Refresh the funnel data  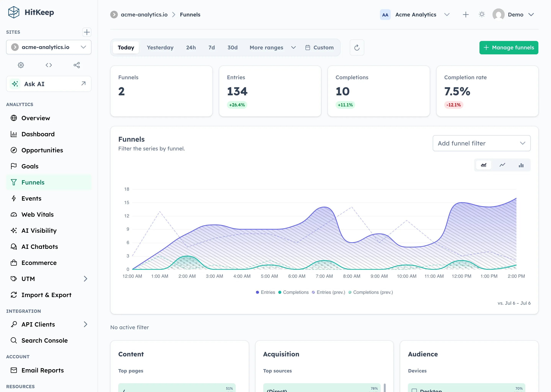pyautogui.click(x=357, y=47)
